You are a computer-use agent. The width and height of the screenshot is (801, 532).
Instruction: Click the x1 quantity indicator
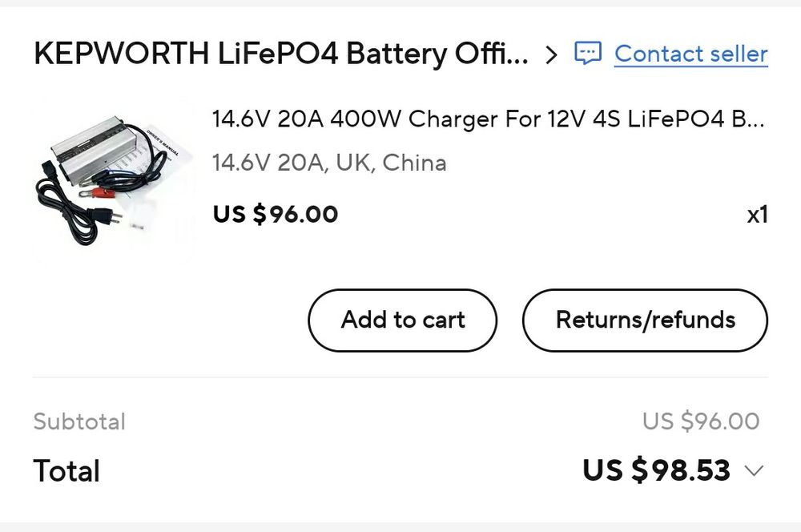pyautogui.click(x=757, y=215)
